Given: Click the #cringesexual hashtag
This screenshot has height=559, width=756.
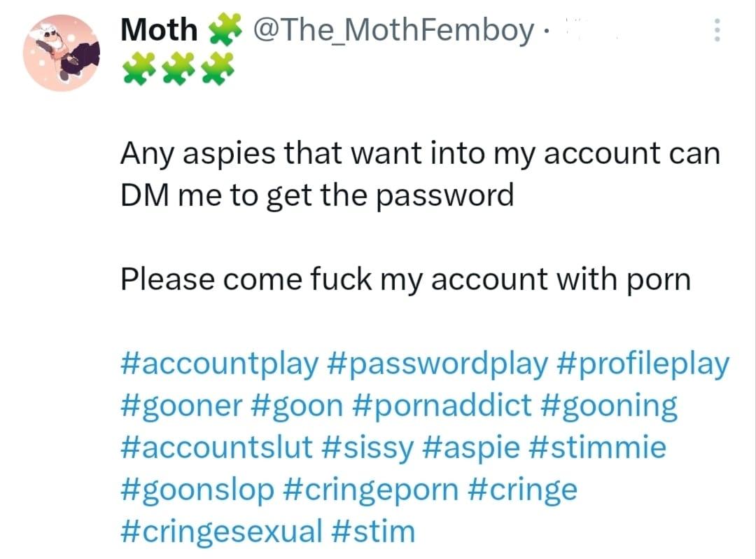Looking at the screenshot, I should point(221,530).
